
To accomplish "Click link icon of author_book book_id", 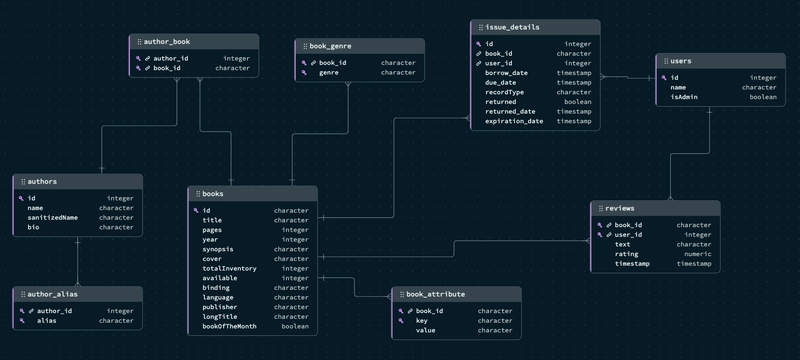I will tap(147, 68).
